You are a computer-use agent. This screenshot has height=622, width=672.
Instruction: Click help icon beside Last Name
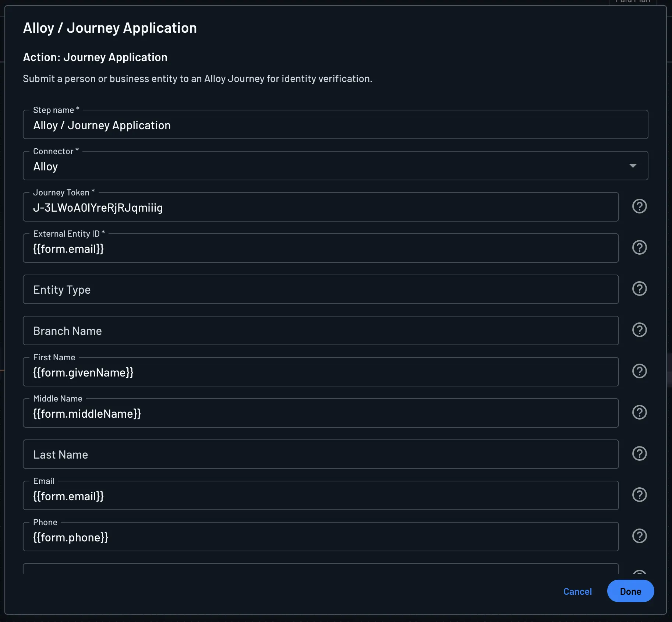click(639, 453)
